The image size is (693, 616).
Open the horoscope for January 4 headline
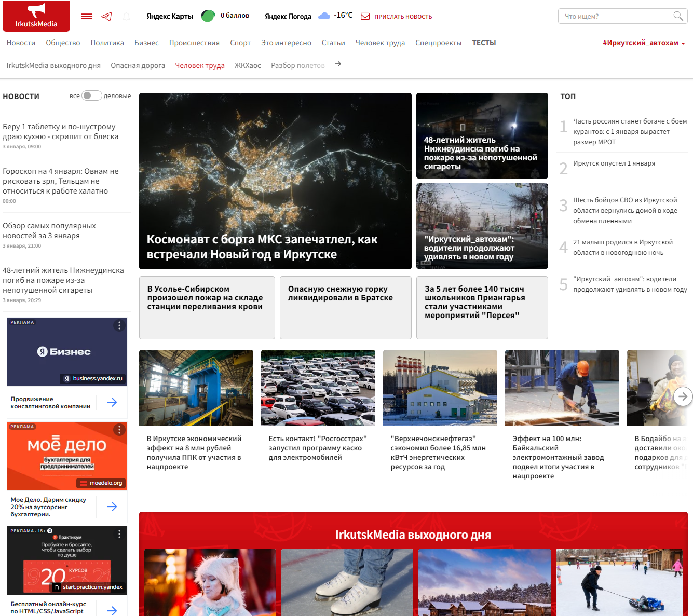coord(61,181)
